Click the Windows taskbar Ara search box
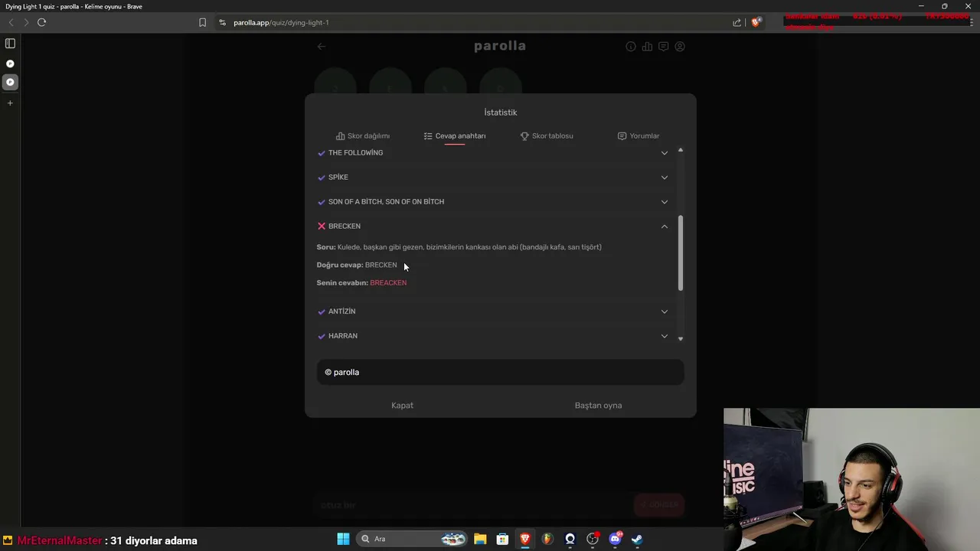This screenshot has width=980, height=551. pos(412,539)
